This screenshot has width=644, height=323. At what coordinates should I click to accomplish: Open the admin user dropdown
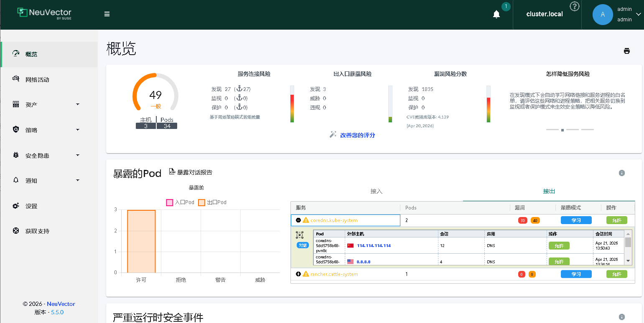638,15
